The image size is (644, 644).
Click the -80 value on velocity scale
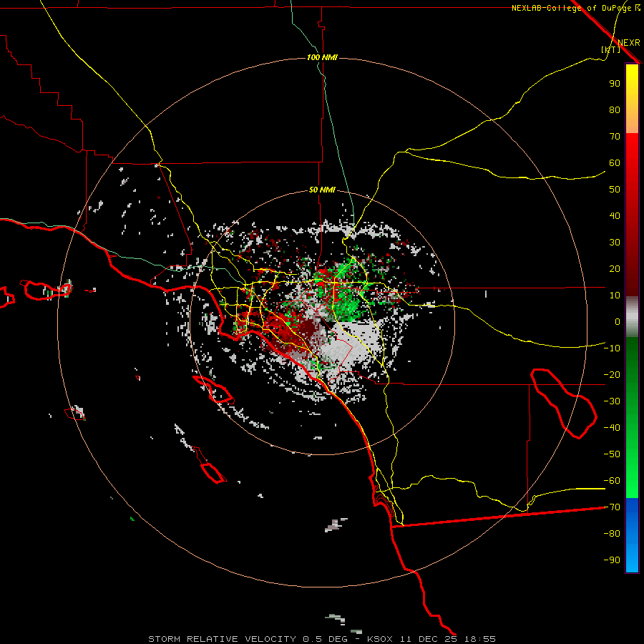pyautogui.click(x=612, y=534)
